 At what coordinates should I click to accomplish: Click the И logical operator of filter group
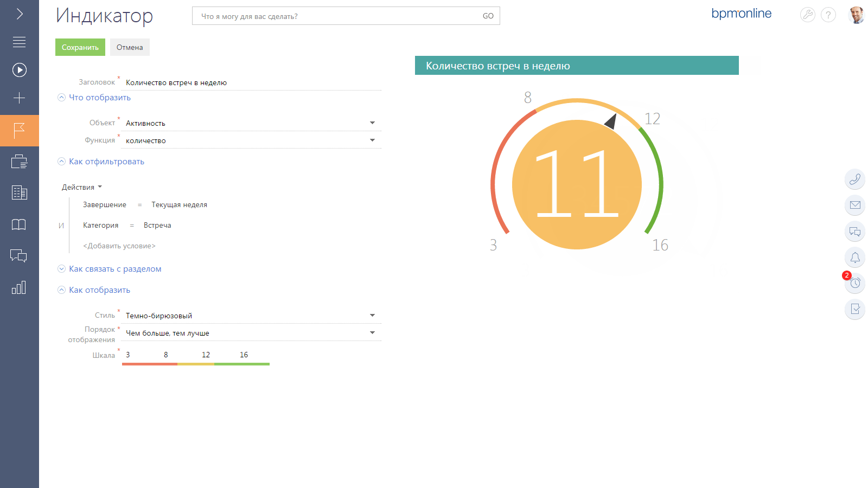pos(61,226)
